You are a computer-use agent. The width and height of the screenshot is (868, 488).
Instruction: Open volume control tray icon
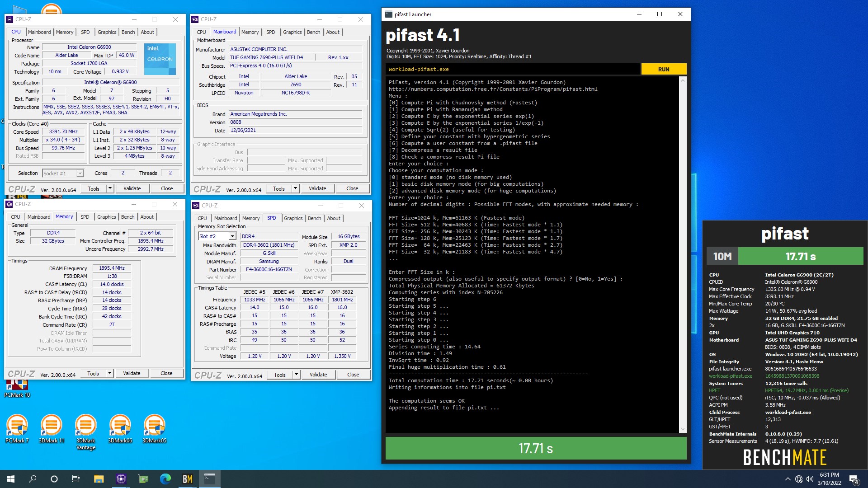tap(809, 479)
